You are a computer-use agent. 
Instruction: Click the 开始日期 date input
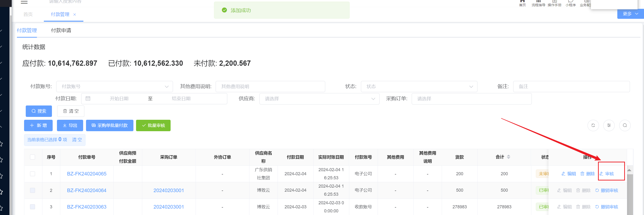coord(119,99)
